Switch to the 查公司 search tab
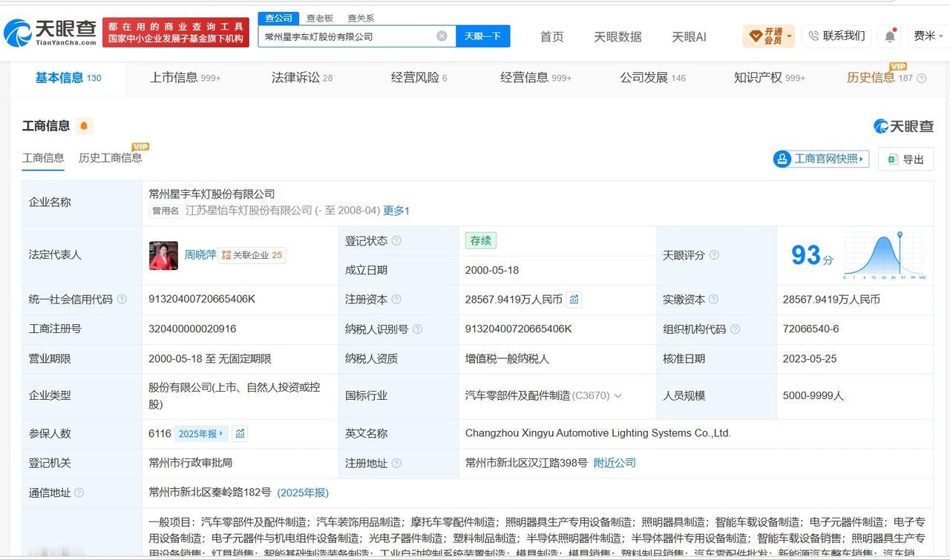This screenshot has height=560, width=950. tap(278, 18)
